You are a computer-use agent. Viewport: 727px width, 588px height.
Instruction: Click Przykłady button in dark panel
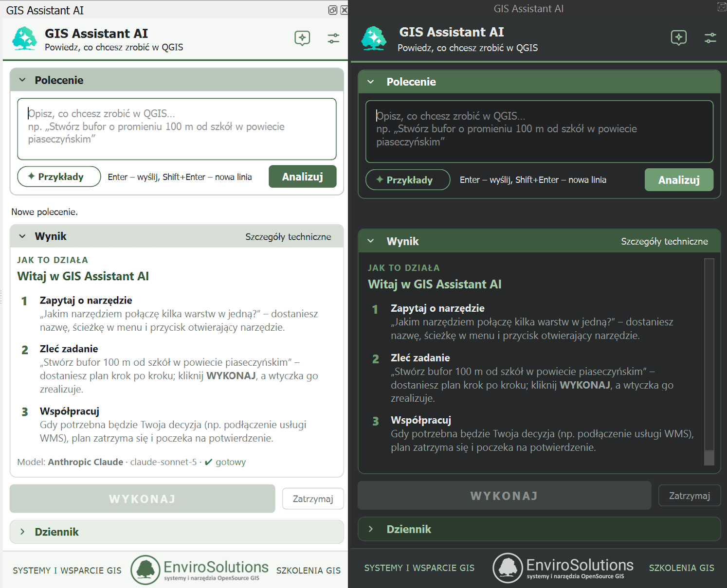coord(408,180)
